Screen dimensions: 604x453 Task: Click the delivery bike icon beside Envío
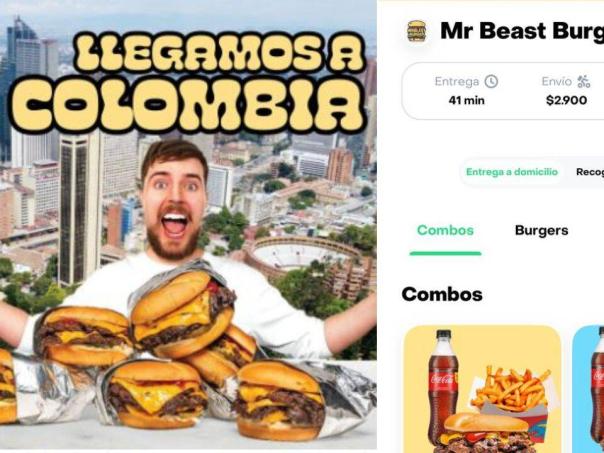coord(584,82)
